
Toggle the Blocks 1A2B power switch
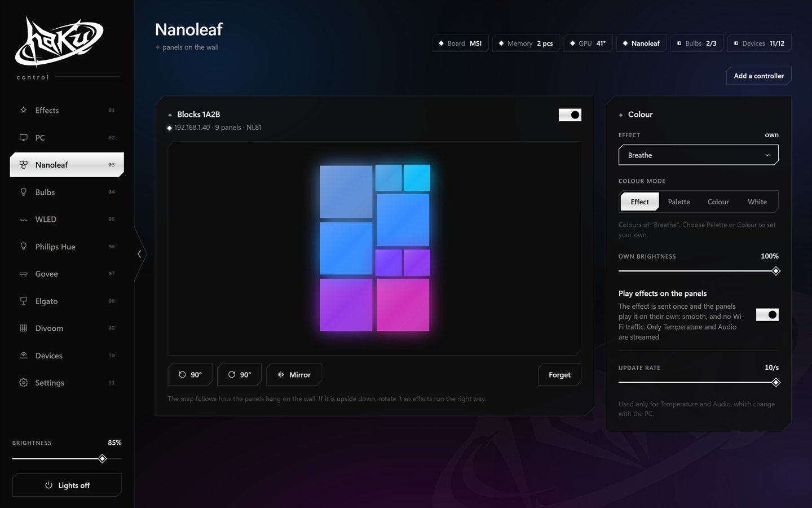[570, 115]
